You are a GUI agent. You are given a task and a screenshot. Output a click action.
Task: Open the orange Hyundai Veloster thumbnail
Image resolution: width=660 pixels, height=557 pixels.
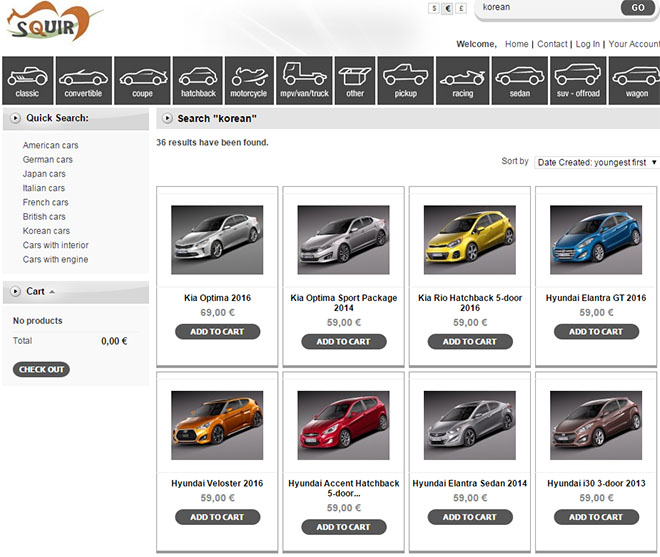(217, 425)
